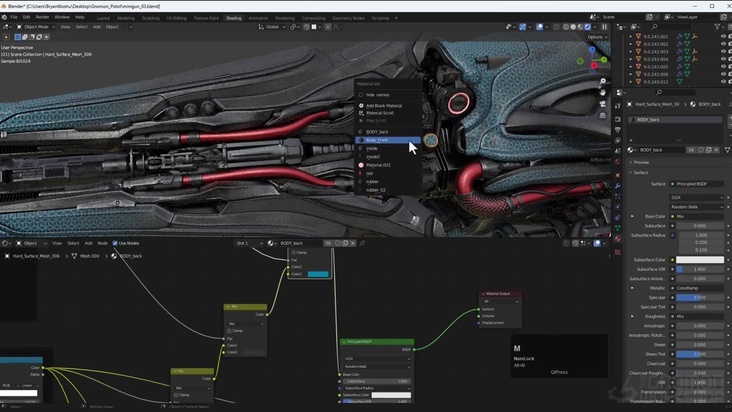Viewport: 732px width, 412px height.
Task: Click the pan hand gizmo in viewport
Action: (x=603, y=92)
